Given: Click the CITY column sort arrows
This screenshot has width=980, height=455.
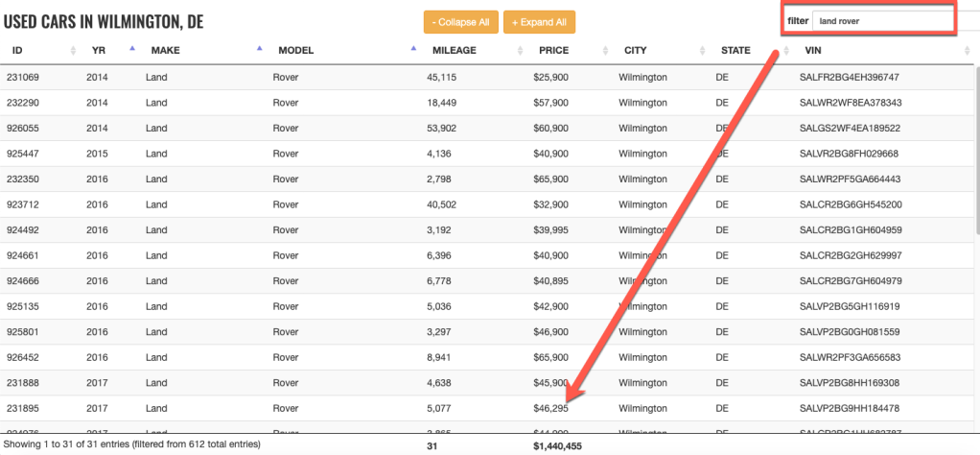Looking at the screenshot, I should [x=703, y=50].
